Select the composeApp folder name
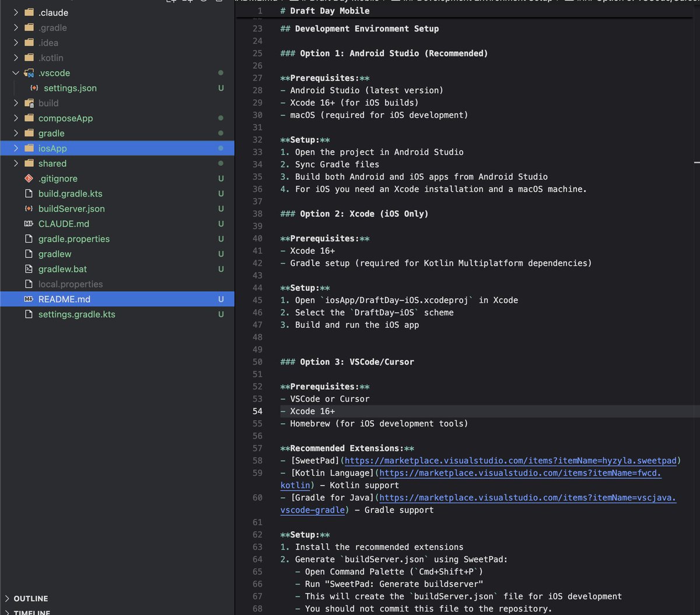This screenshot has height=615, width=700. (x=66, y=118)
